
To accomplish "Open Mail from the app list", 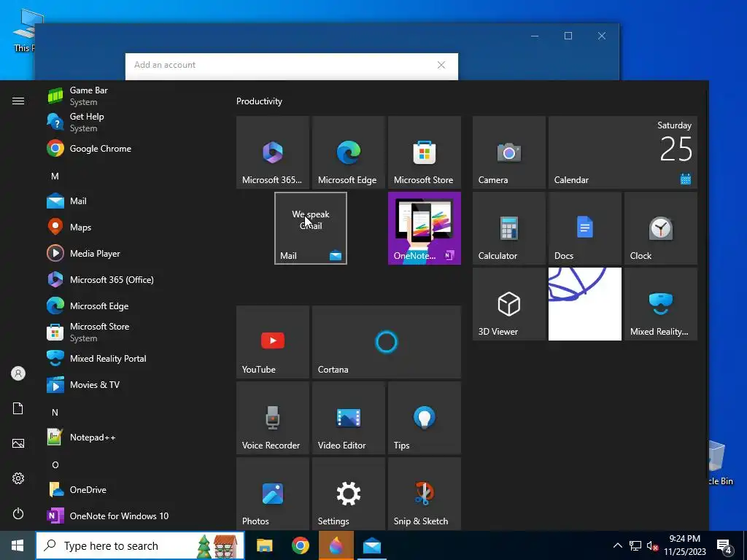I will (131, 201).
